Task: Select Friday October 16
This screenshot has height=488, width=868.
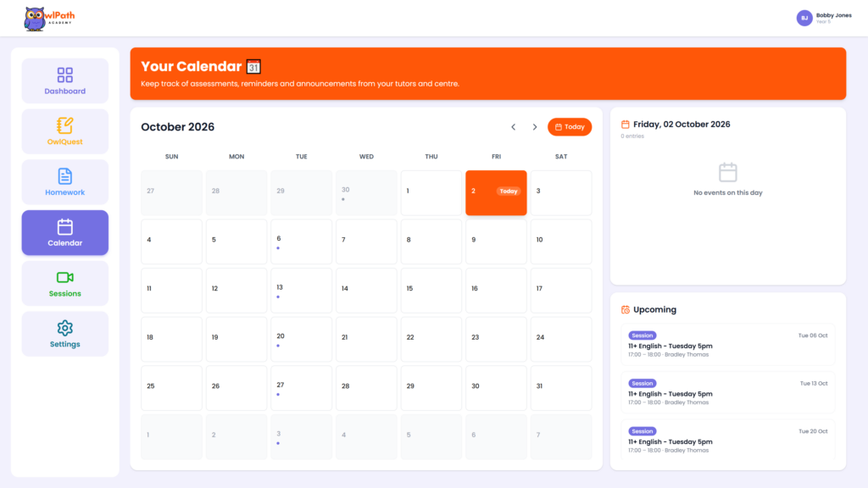Action: pyautogui.click(x=496, y=291)
